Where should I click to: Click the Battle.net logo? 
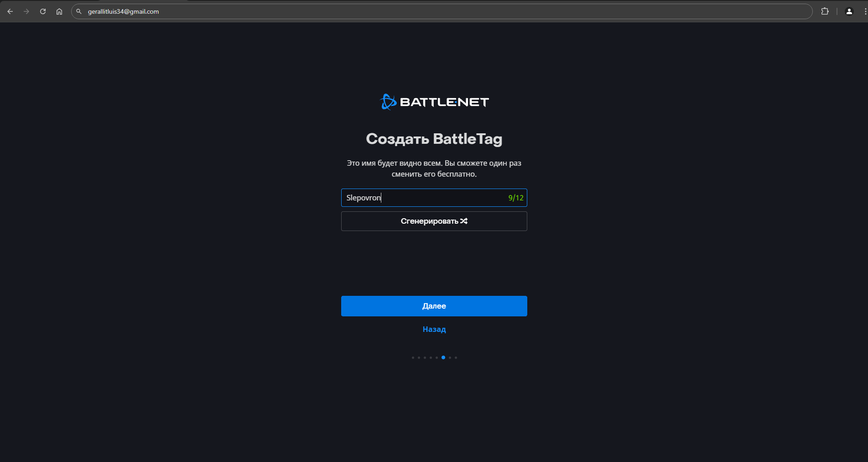coord(434,102)
